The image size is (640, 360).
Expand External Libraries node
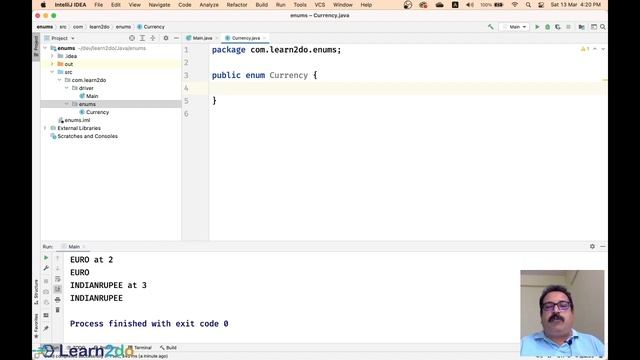[x=45, y=128]
